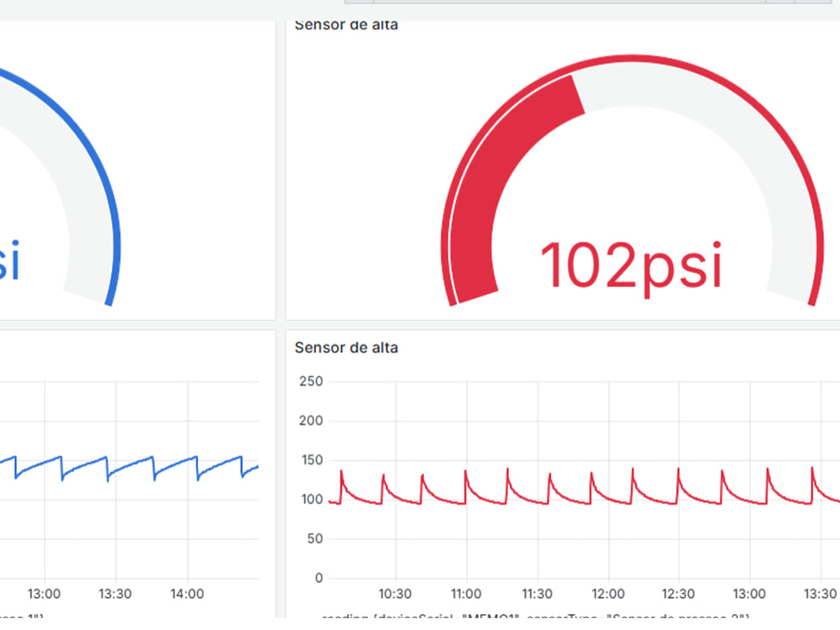Select the 200 y-axis label
Screen dimensions: 840x630
tap(311, 421)
